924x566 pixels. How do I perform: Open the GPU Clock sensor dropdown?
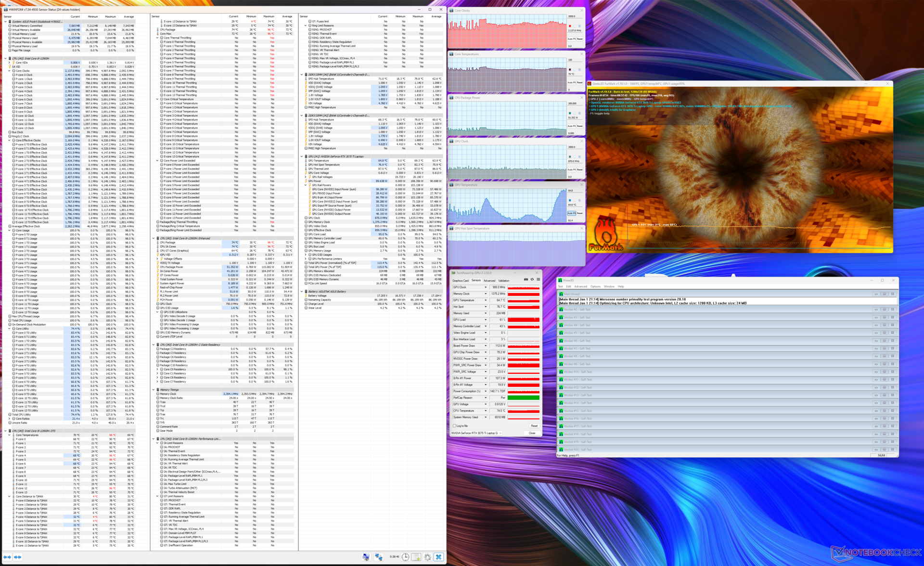[485, 287]
